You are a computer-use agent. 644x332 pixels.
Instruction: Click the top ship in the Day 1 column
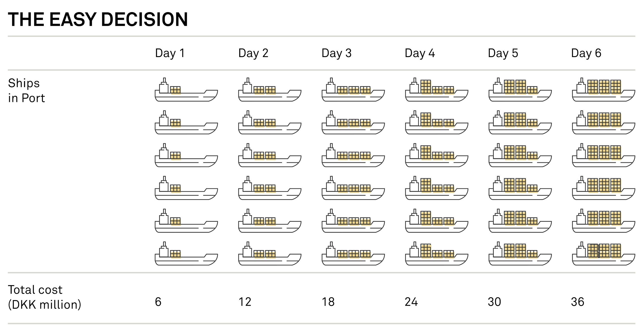click(186, 90)
